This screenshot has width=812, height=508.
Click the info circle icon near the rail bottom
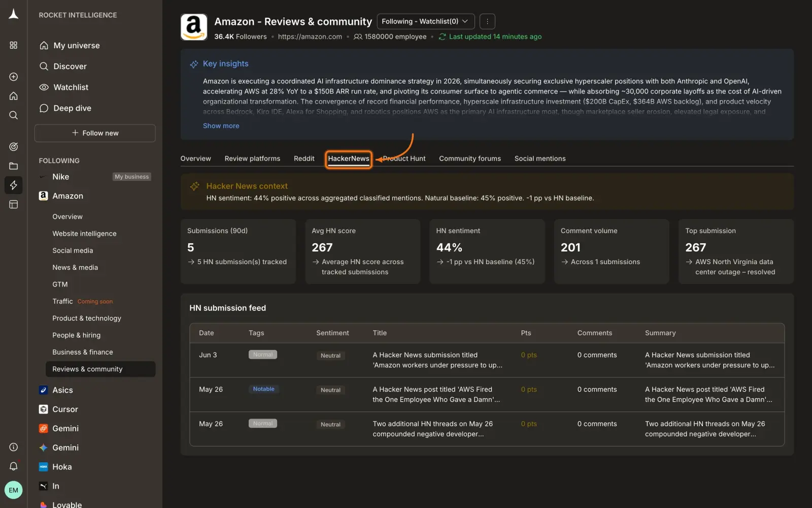(x=14, y=447)
